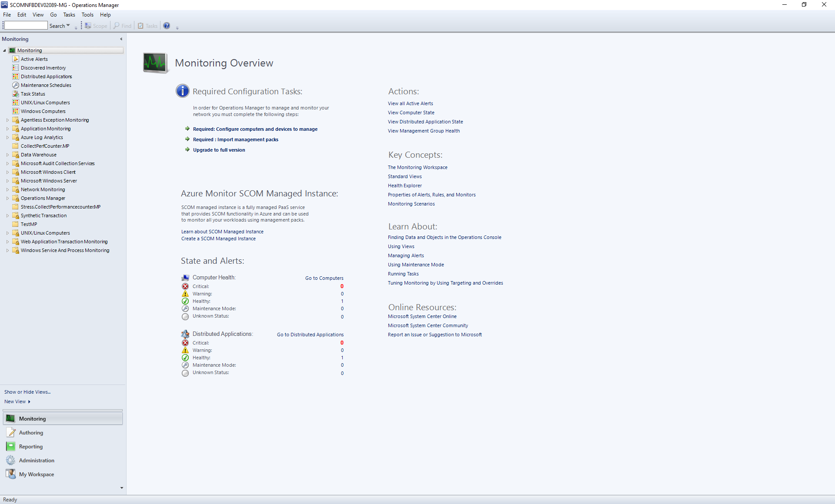Toggle the Synthetic Transaction node
Screen dimensions: 835x504
[6, 215]
